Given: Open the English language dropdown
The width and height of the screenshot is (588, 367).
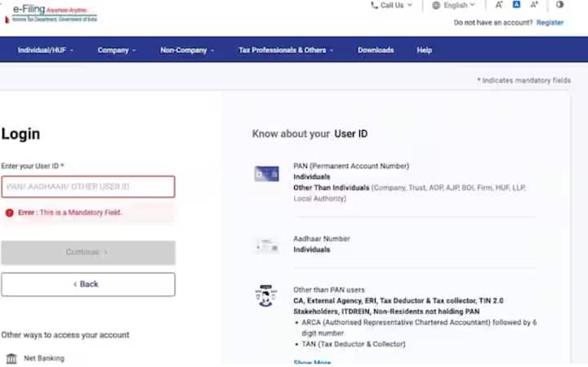Looking at the screenshot, I should [455, 5].
